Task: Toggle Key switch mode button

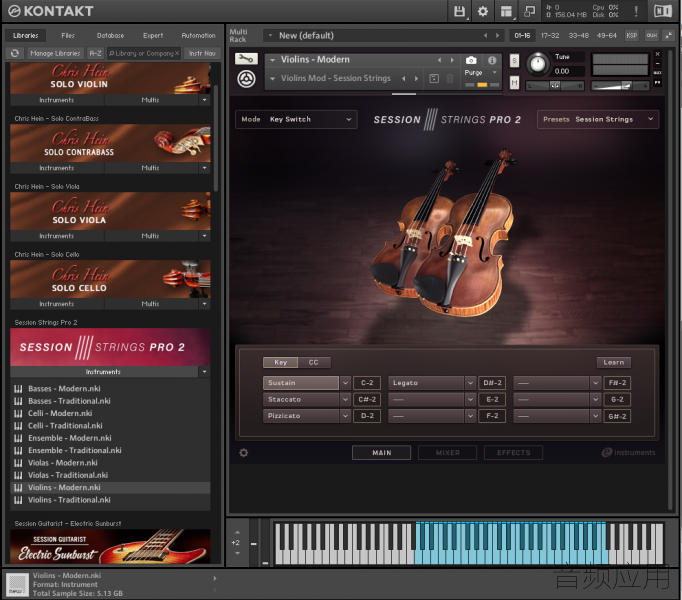Action: pos(281,362)
